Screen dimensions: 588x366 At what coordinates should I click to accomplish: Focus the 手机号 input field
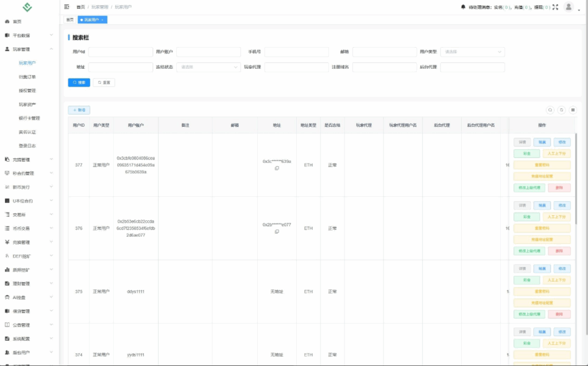tap(297, 52)
